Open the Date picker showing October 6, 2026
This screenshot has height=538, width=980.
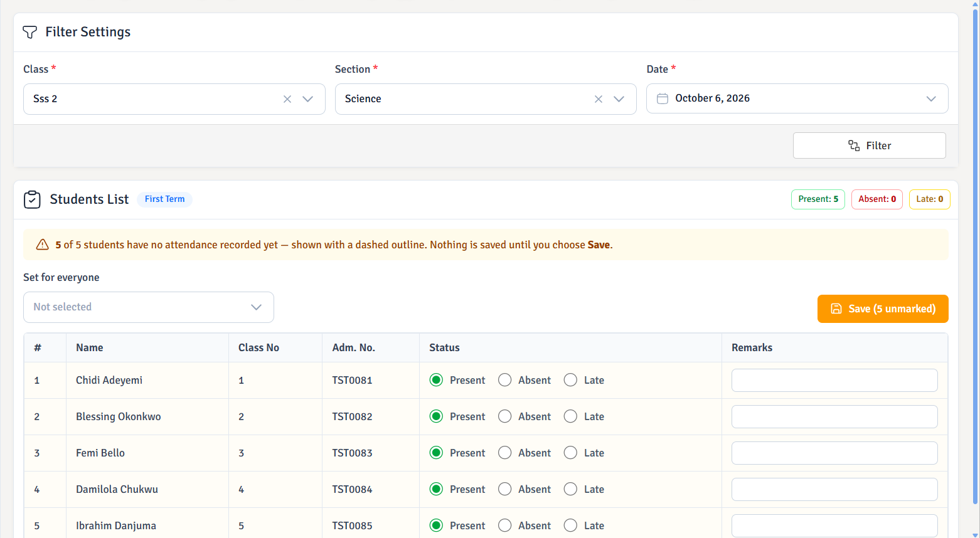797,98
